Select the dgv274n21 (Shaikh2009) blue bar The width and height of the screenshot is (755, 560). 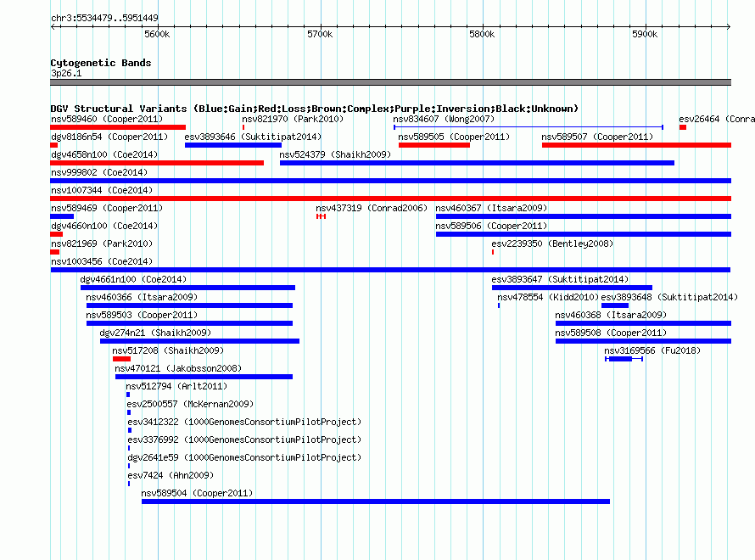200,341
